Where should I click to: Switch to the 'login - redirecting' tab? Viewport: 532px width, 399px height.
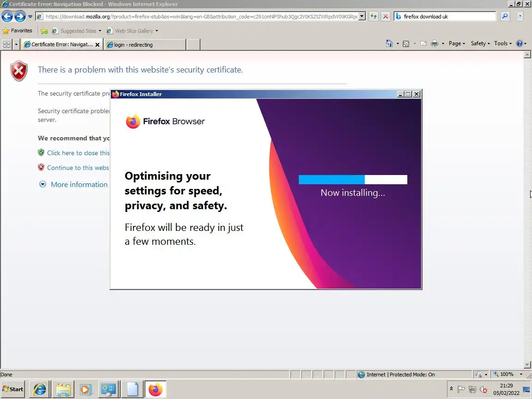145,44
